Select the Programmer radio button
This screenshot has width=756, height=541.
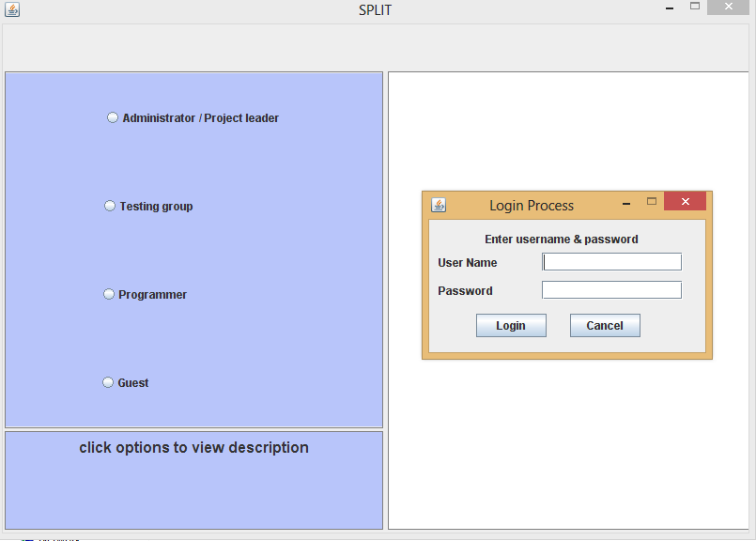pos(108,294)
